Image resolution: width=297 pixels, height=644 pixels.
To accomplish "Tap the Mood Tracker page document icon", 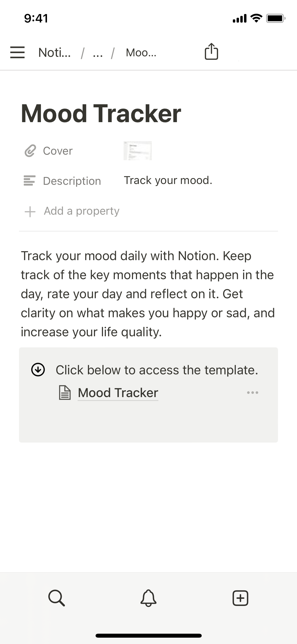I will tap(65, 393).
